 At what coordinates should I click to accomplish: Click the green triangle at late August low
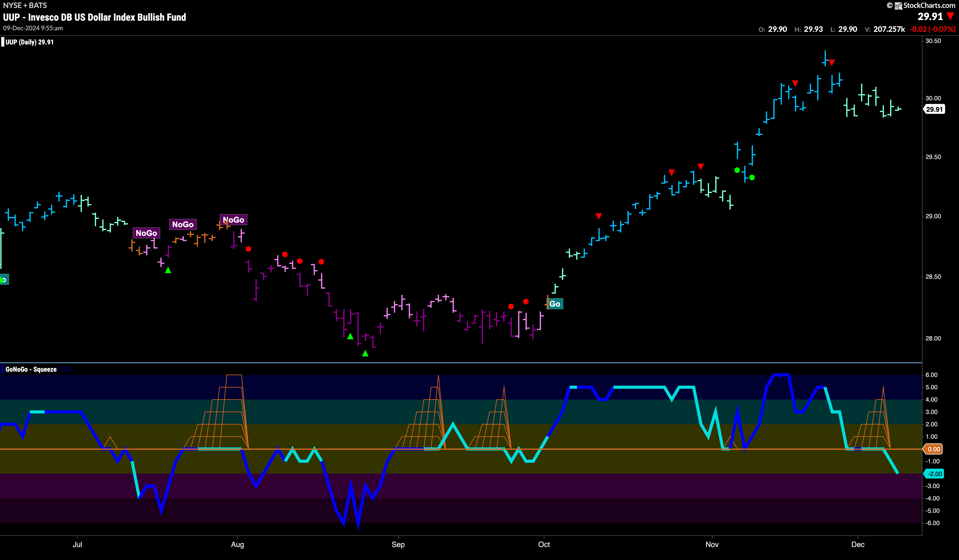365,353
